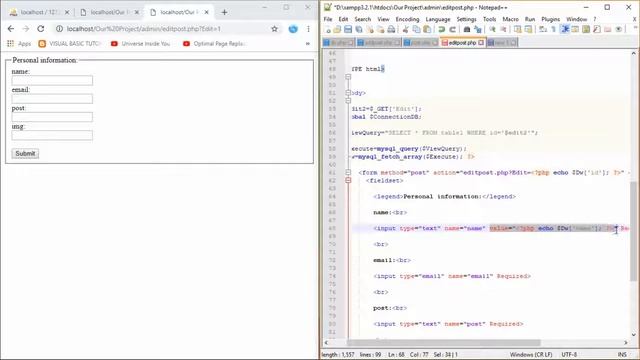Click the New file icon in Notepad++ toolbar

coord(327,29)
